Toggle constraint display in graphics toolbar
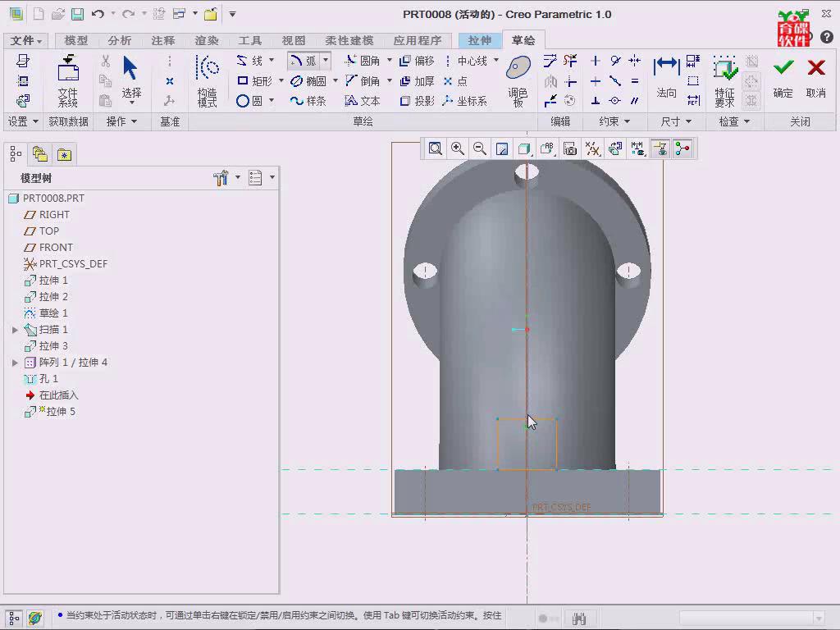Viewport: 840px width, 630px height. tap(660, 149)
